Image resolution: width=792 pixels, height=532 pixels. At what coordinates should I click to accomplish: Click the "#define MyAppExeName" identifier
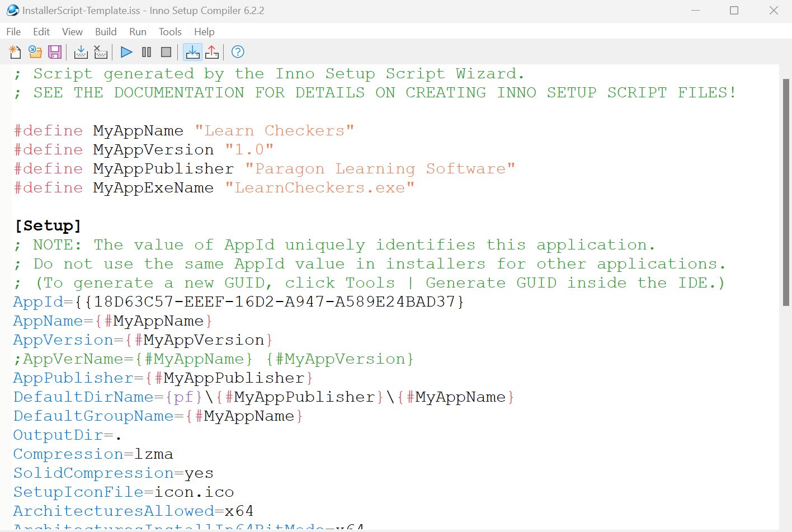pos(153,188)
